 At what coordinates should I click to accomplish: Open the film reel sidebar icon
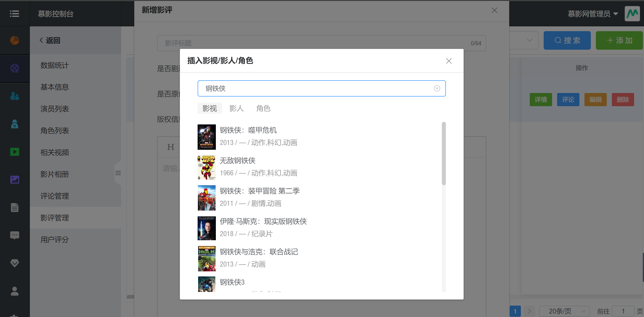tap(15, 68)
